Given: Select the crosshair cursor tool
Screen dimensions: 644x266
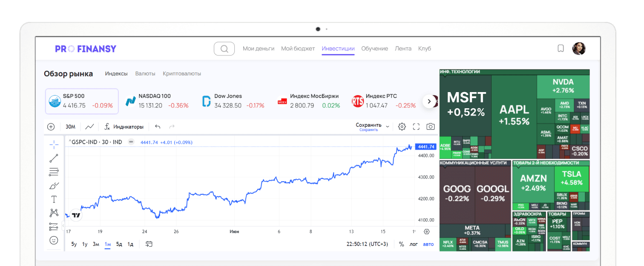Looking at the screenshot, I should click(x=54, y=145).
